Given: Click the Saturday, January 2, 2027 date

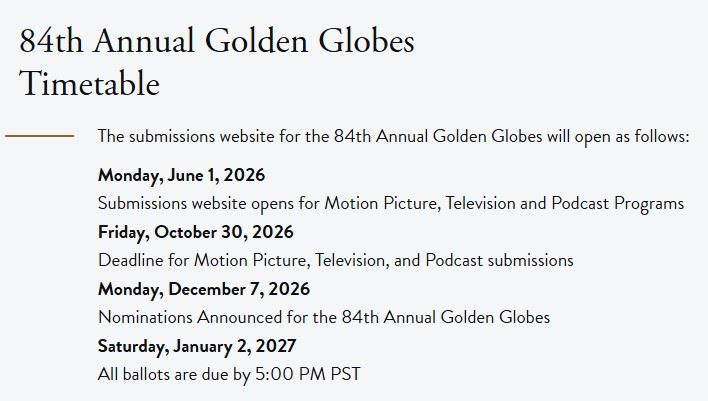Looking at the screenshot, I should click(x=197, y=346).
